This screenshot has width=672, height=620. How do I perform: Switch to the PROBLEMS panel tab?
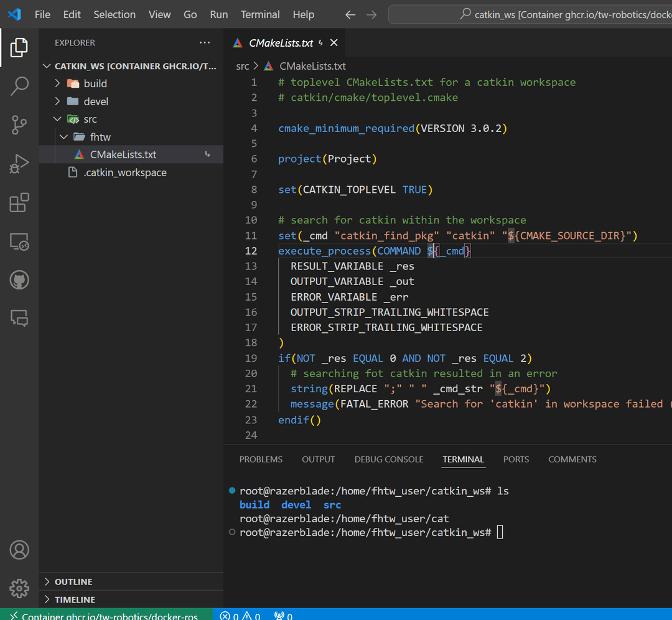coord(261,459)
